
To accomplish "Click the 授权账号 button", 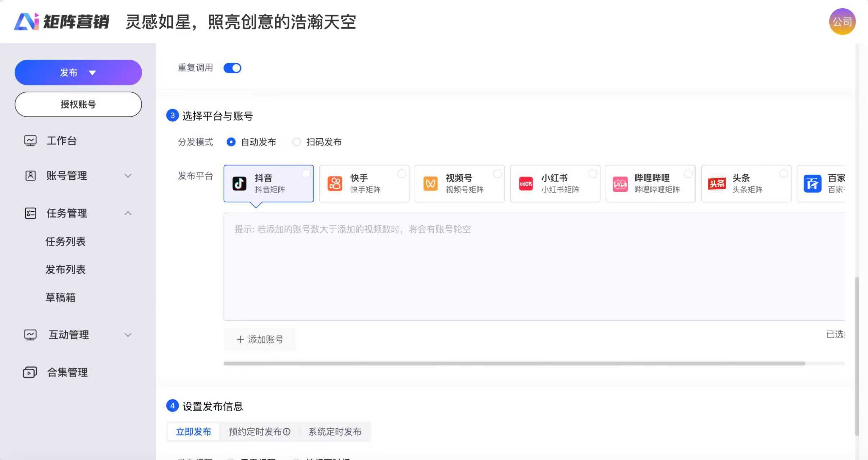I will (78, 104).
